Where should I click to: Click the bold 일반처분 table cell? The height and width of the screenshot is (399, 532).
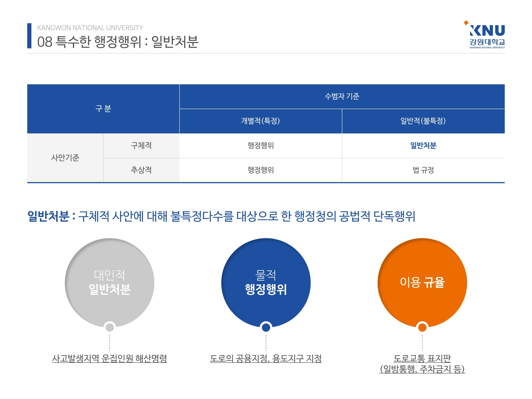coord(423,146)
